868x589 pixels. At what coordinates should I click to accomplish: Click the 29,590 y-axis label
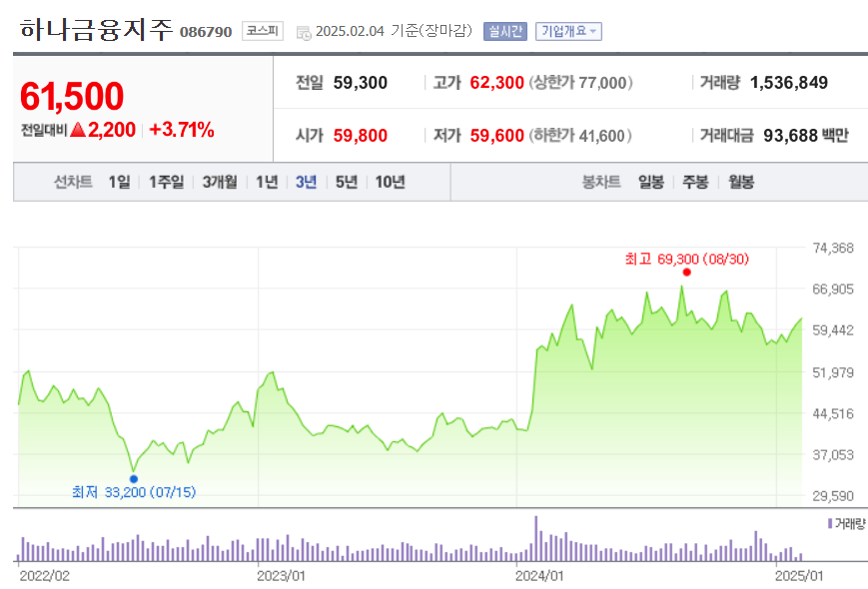pos(833,496)
